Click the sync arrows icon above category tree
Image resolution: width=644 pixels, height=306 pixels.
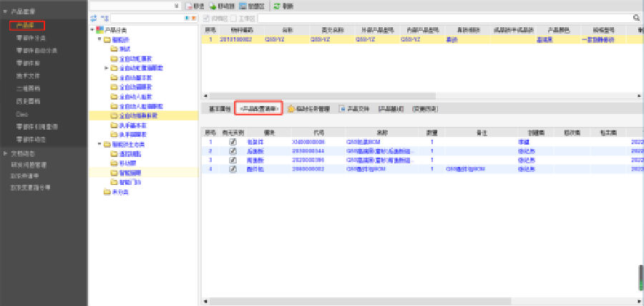point(94,17)
